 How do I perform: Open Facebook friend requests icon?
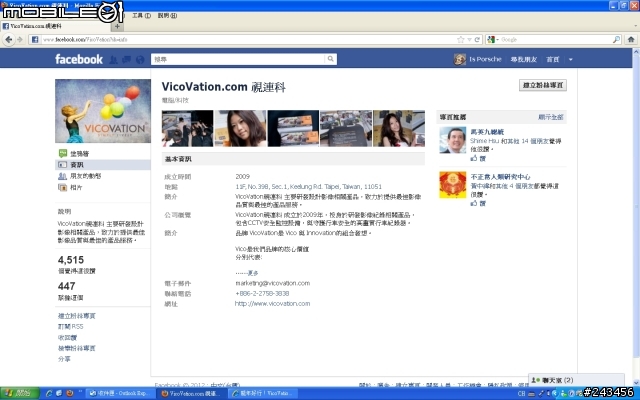(x=113, y=60)
